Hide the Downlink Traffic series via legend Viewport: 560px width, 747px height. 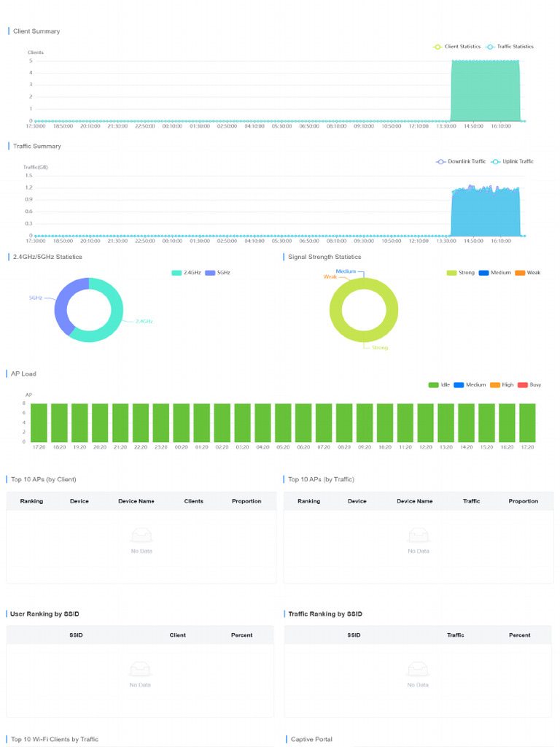pyautogui.click(x=461, y=161)
